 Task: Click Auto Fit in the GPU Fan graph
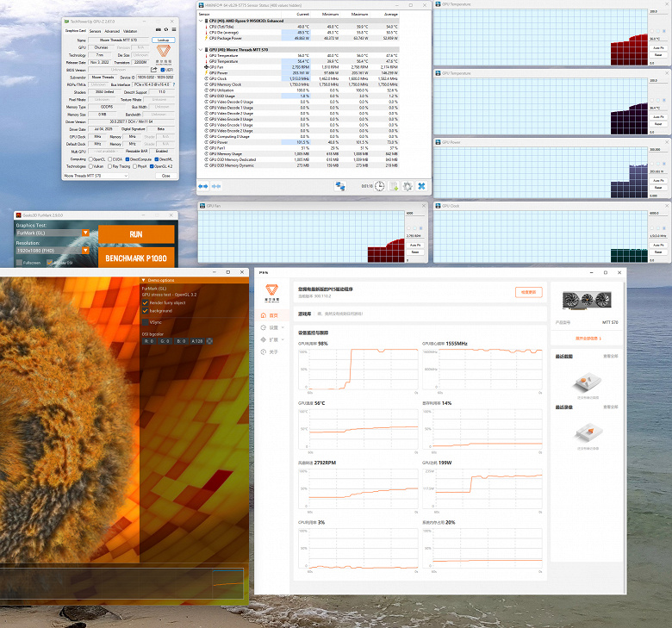[415, 246]
